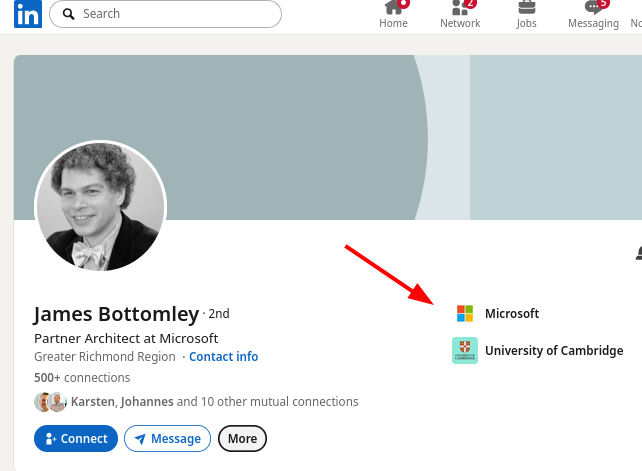Click the search magnifier icon

click(68, 14)
